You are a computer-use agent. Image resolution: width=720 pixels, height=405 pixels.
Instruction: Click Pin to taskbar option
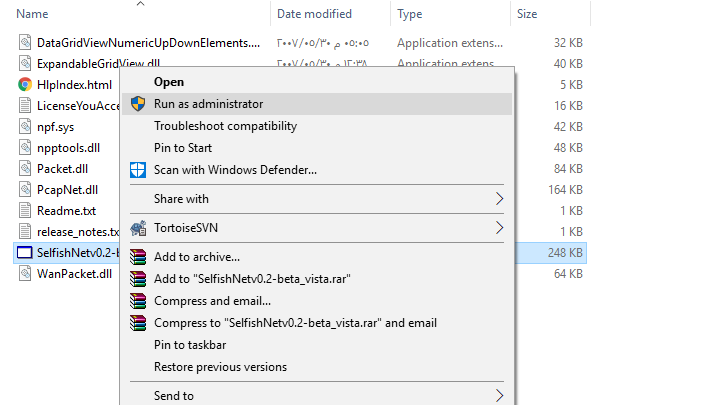coord(190,345)
